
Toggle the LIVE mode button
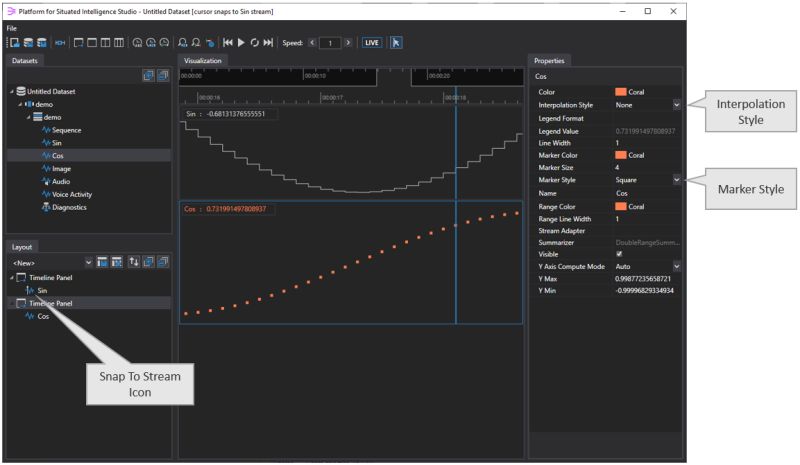[x=372, y=43]
